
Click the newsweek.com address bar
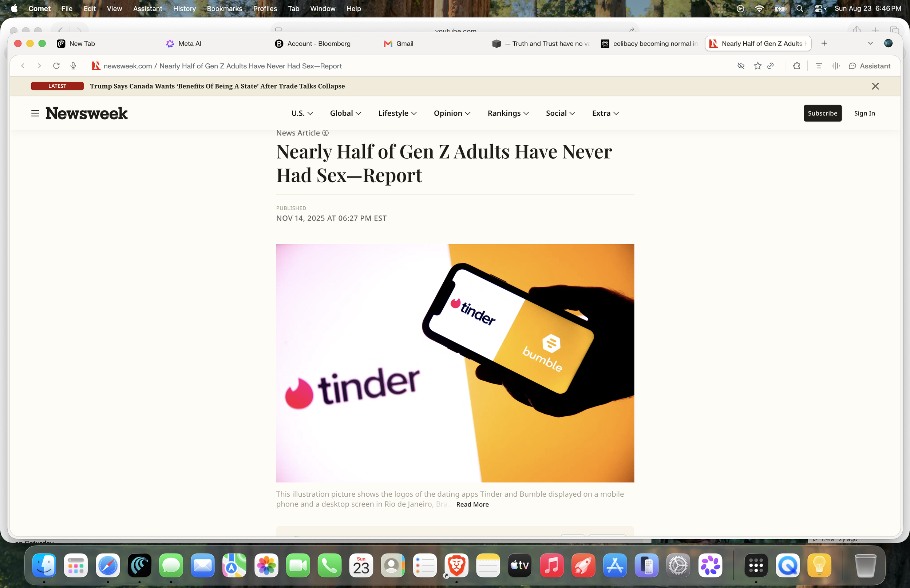click(x=223, y=66)
